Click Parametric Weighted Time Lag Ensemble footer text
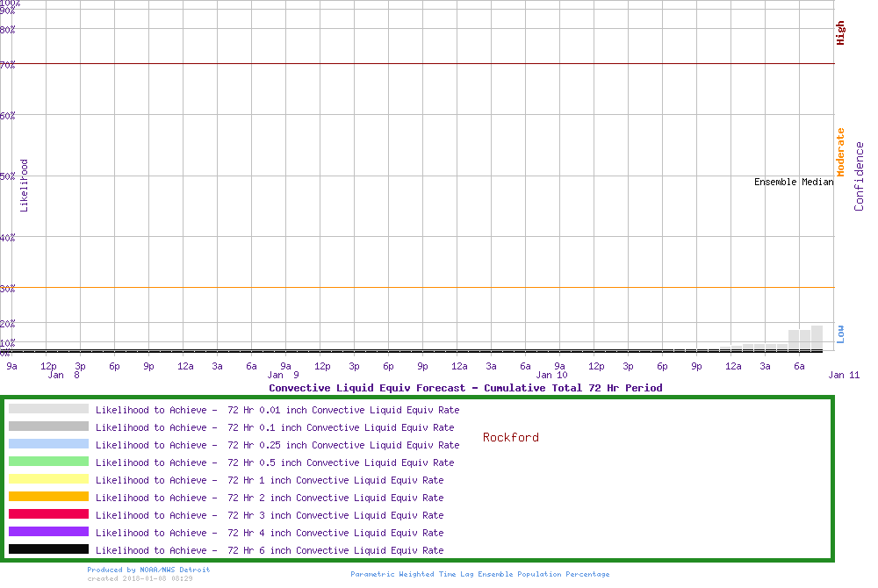This screenshot has height=588, width=878. point(479,574)
